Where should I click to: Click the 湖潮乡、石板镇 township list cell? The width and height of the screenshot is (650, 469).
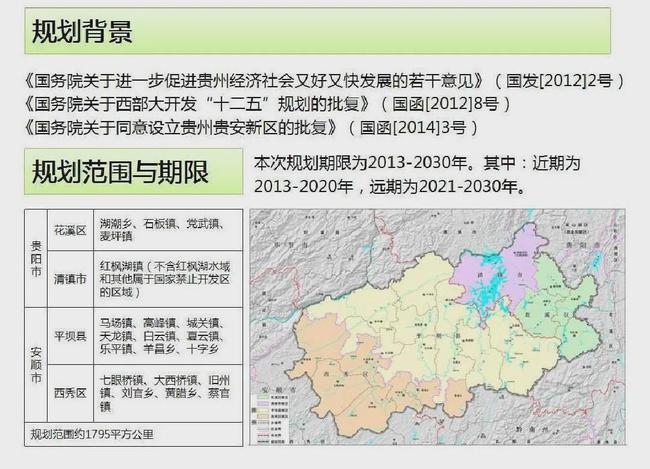160,231
